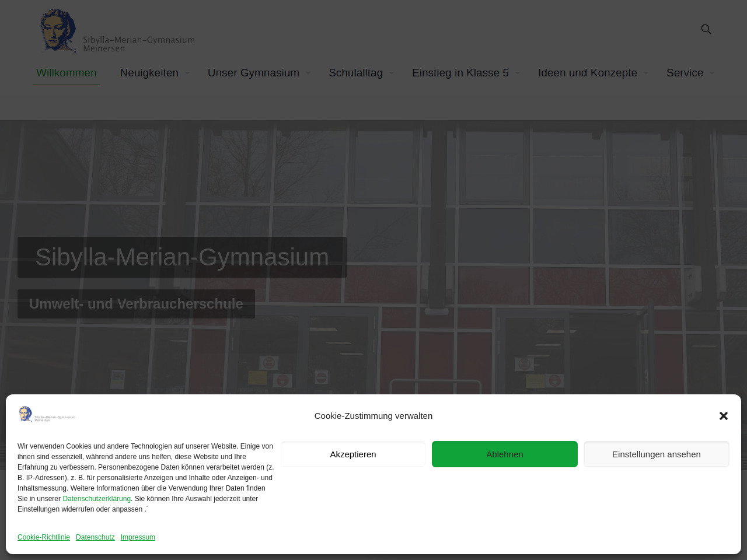Expand the Schulalltag submenu arrow
Screen dimensions: 747x560
[392, 73]
